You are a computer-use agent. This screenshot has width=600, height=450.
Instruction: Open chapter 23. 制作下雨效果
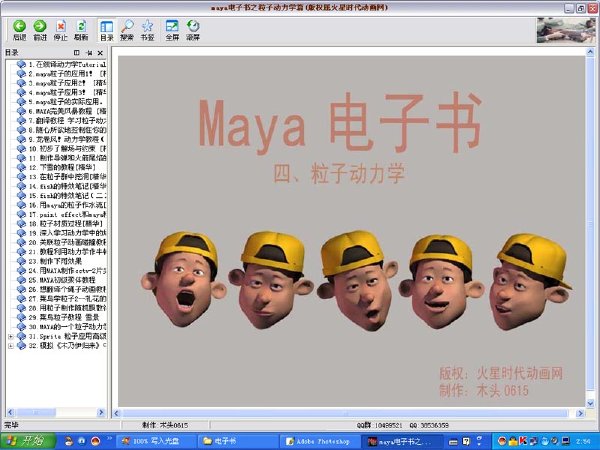coord(55,261)
